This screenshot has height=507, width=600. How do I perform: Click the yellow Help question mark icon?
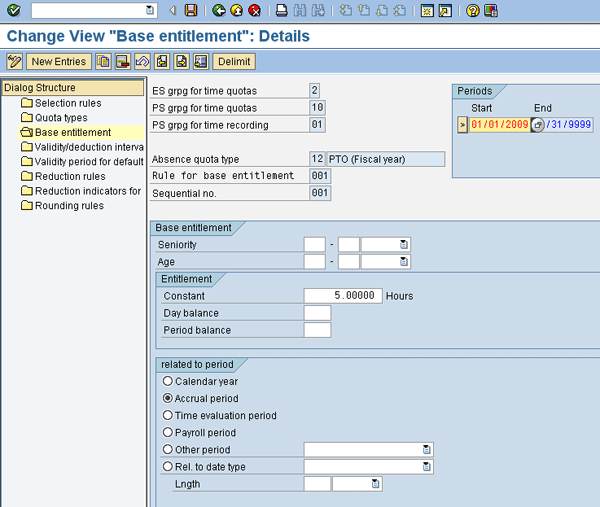tap(473, 10)
